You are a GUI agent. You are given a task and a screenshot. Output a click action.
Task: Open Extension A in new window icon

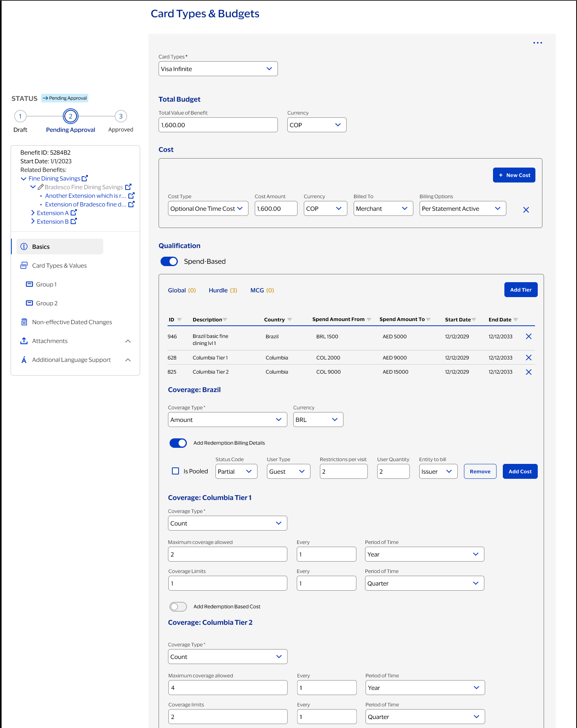74,213
